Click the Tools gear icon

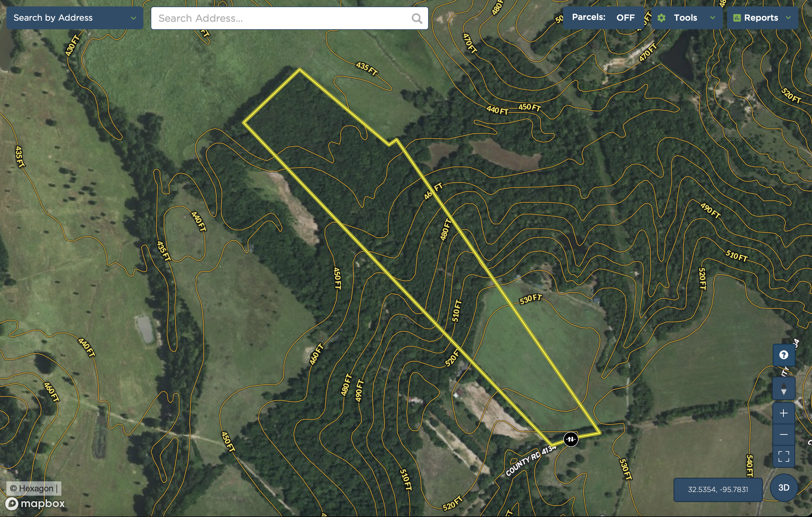coord(661,18)
